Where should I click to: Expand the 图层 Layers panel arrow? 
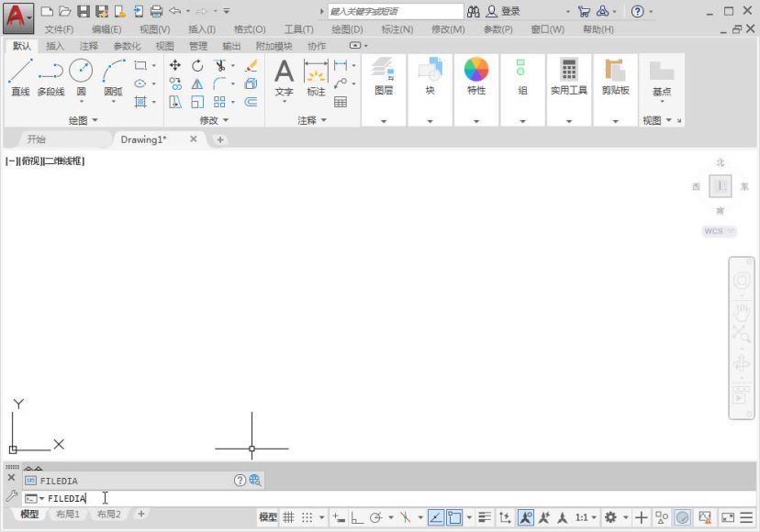click(384, 121)
